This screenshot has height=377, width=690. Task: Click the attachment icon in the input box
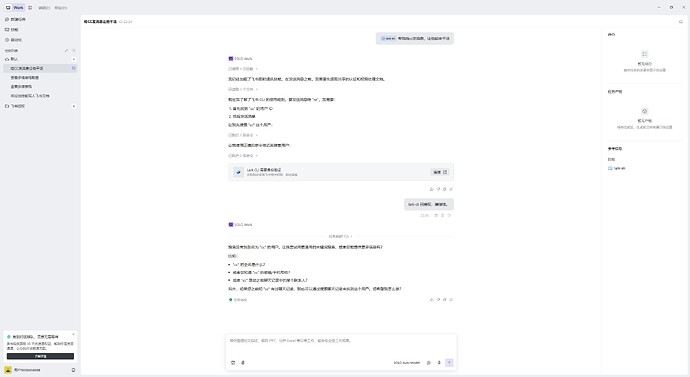click(243, 363)
